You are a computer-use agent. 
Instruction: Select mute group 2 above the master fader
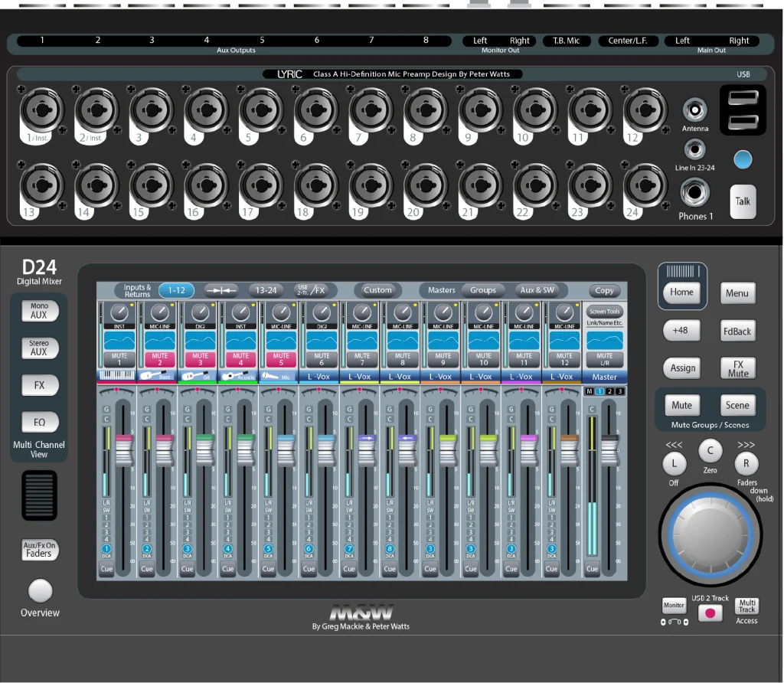click(609, 391)
